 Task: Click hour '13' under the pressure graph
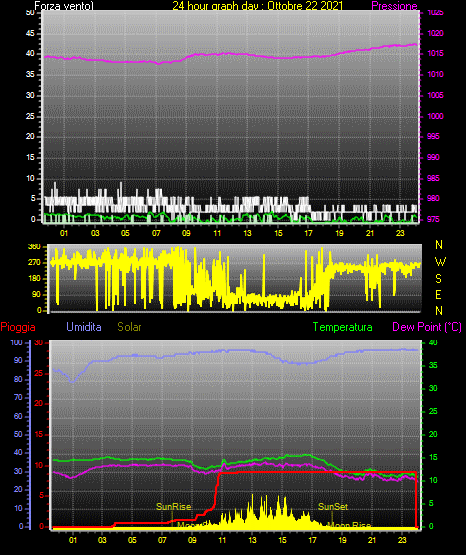247,233
